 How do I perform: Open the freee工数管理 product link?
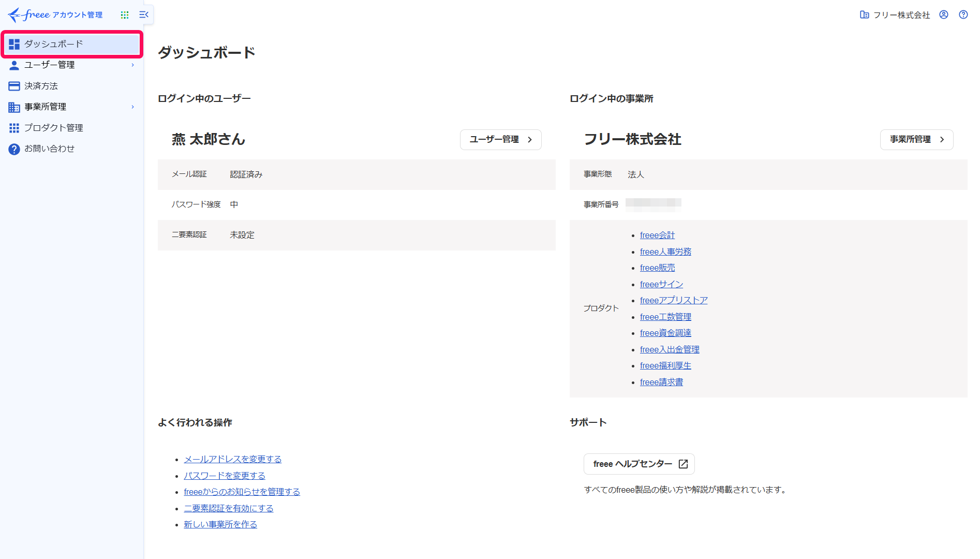[x=665, y=317]
